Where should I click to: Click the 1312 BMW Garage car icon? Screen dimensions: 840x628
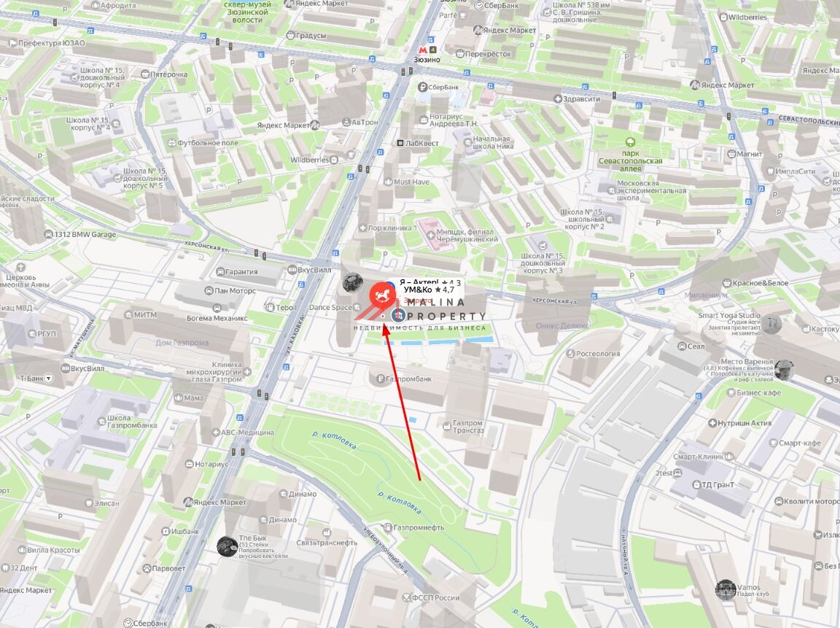49,235
